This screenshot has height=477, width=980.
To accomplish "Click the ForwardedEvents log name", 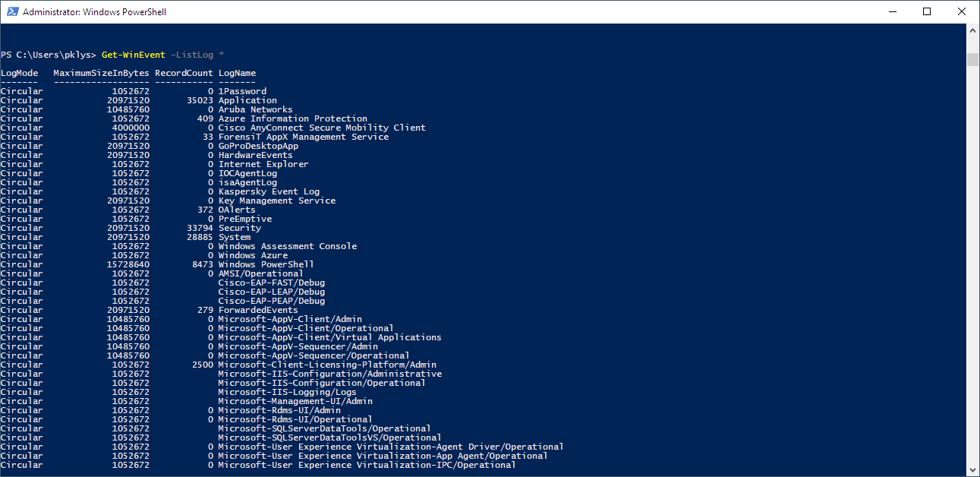I will (258, 310).
